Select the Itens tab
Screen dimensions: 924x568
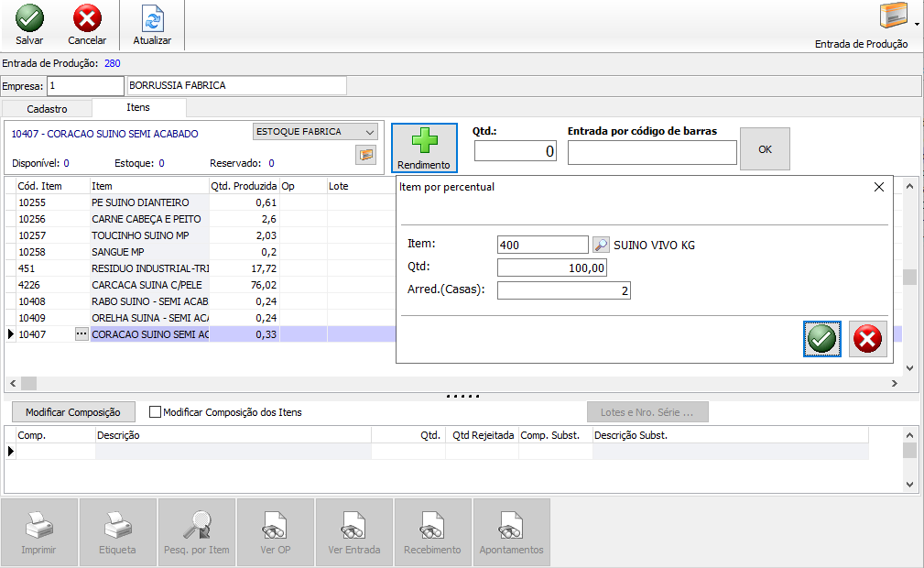(x=138, y=108)
